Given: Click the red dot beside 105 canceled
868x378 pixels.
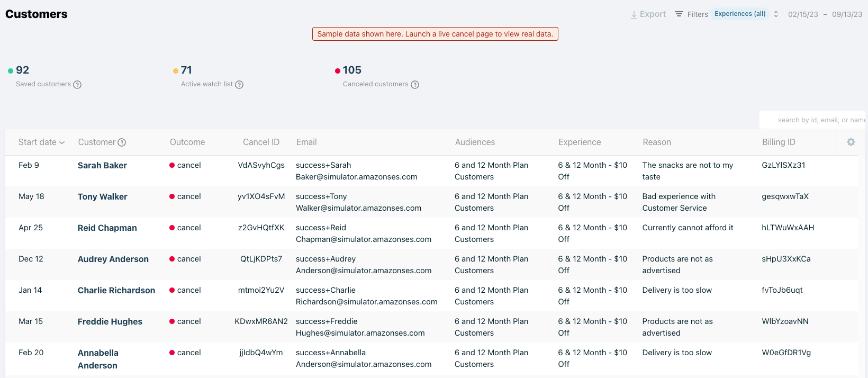Looking at the screenshot, I should 338,71.
